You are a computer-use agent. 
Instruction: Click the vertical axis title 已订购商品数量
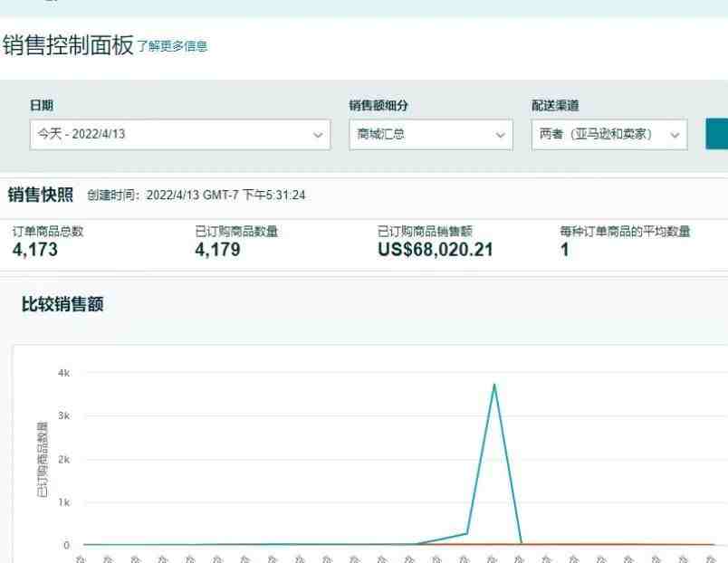pos(43,459)
